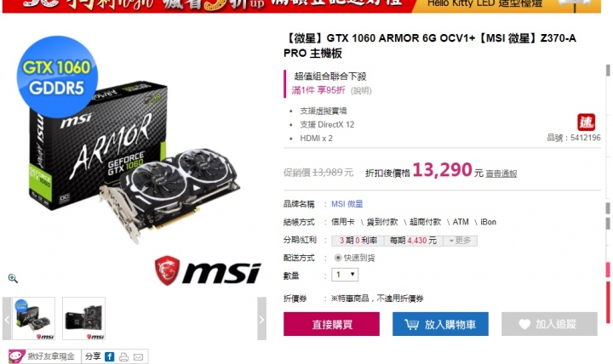The height and width of the screenshot is (364, 613).
Task: Show next thumbnails with right arrow
Action: click(261, 319)
